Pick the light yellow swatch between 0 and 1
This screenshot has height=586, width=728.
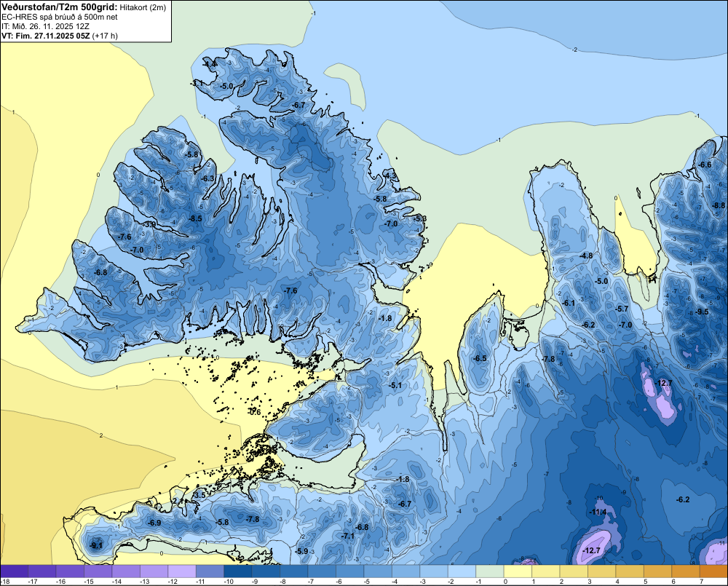tap(518, 571)
